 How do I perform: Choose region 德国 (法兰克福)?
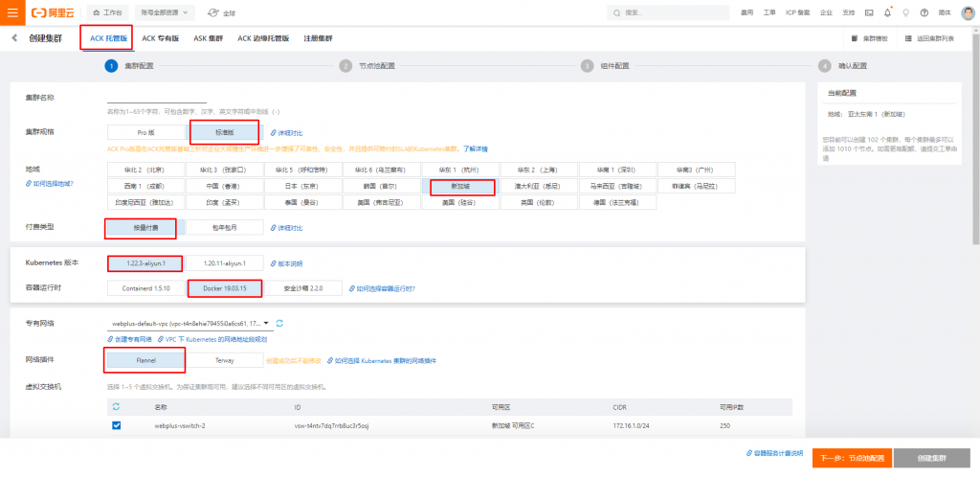coord(617,203)
